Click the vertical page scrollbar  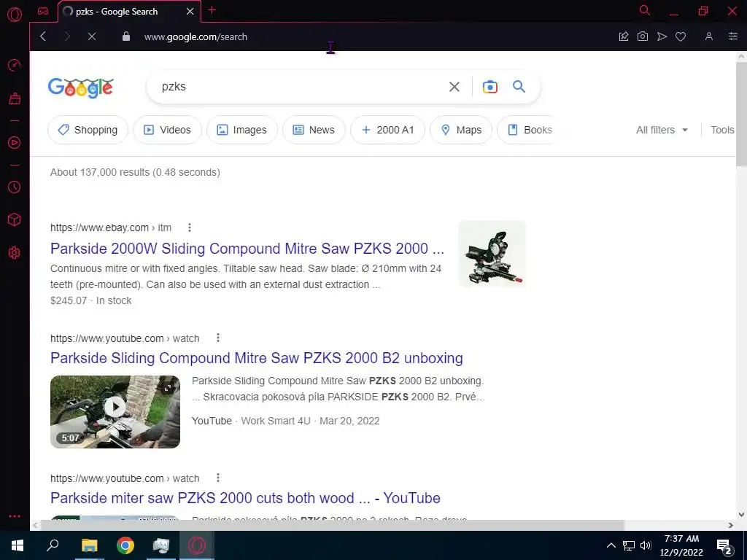pos(741,114)
